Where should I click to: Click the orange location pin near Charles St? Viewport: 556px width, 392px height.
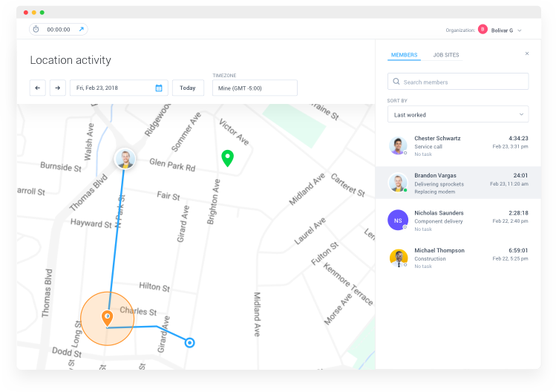[108, 318]
